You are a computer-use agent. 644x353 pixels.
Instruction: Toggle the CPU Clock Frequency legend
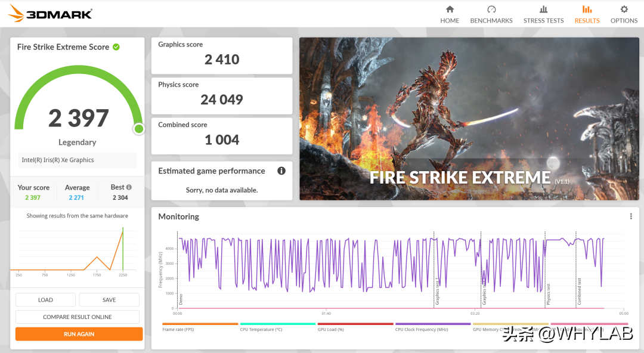pos(433,327)
